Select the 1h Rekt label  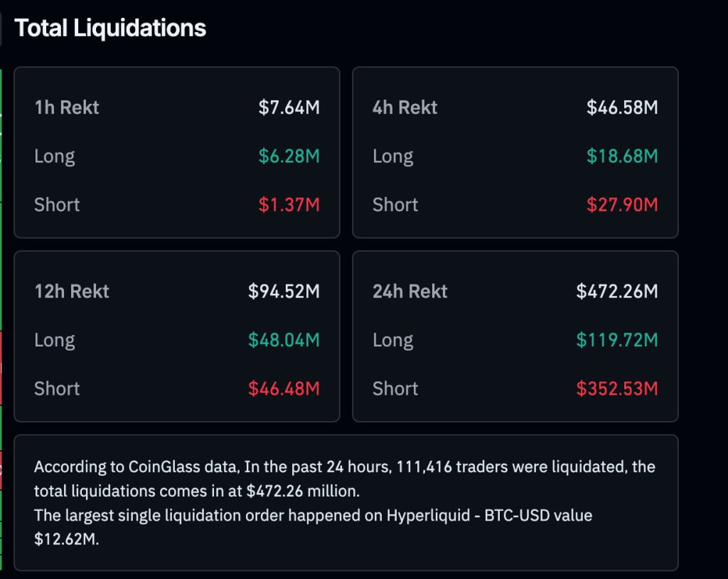tap(67, 107)
